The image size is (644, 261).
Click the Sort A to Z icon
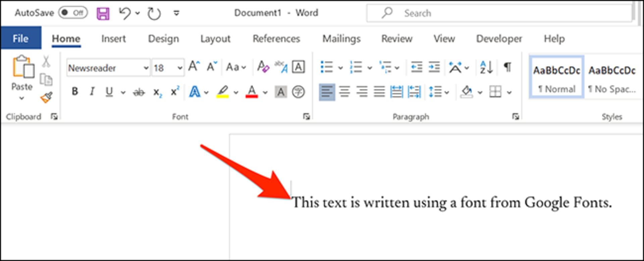click(486, 67)
